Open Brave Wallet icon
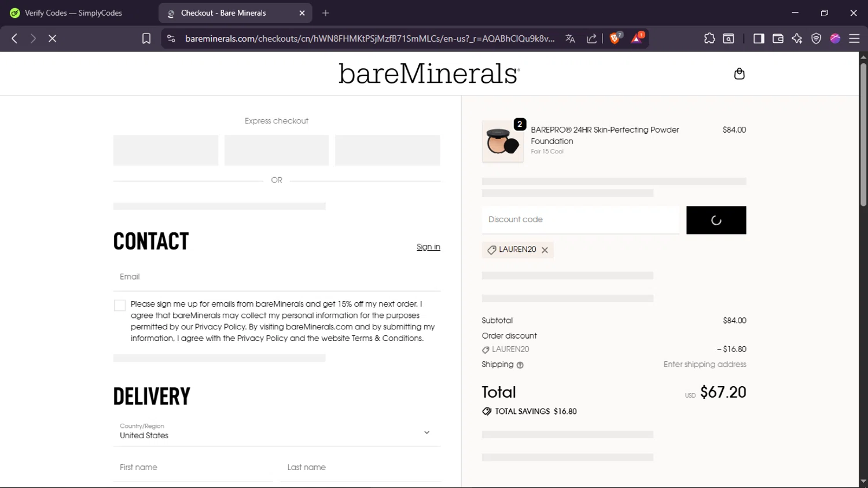The height and width of the screenshot is (488, 868). tap(778, 38)
